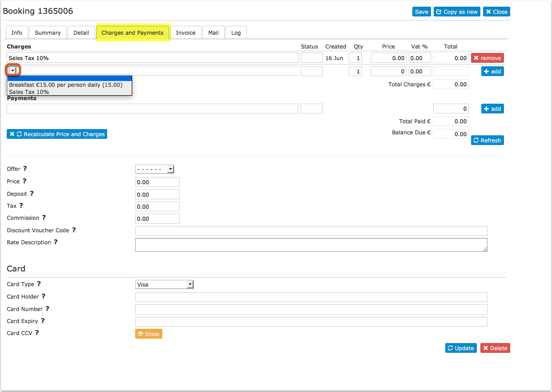
Task: Delete this booking
Action: point(495,348)
